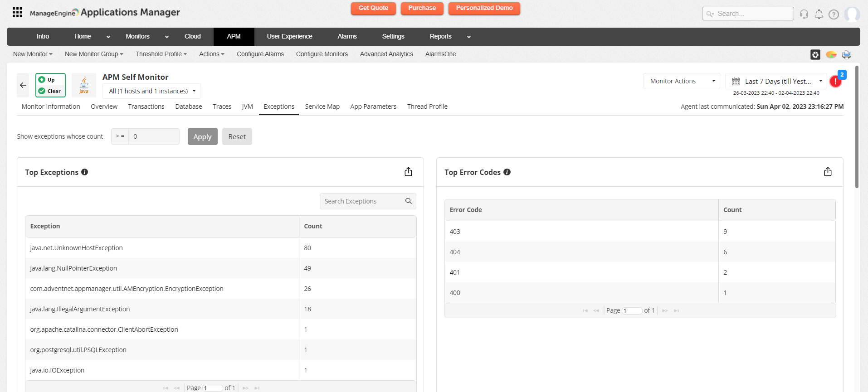Viewport: 868px width, 392px height.
Task: Click the Top Exceptions info icon
Action: 84,172
